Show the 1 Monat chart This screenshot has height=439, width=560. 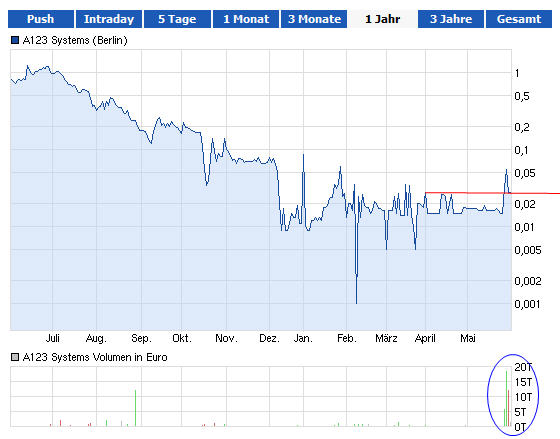click(246, 19)
